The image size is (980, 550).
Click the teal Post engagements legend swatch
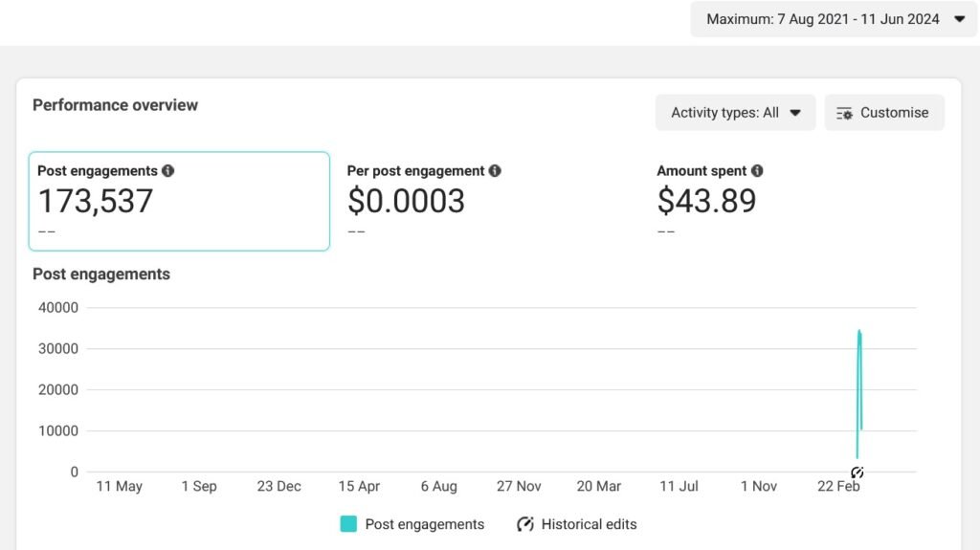coord(348,524)
